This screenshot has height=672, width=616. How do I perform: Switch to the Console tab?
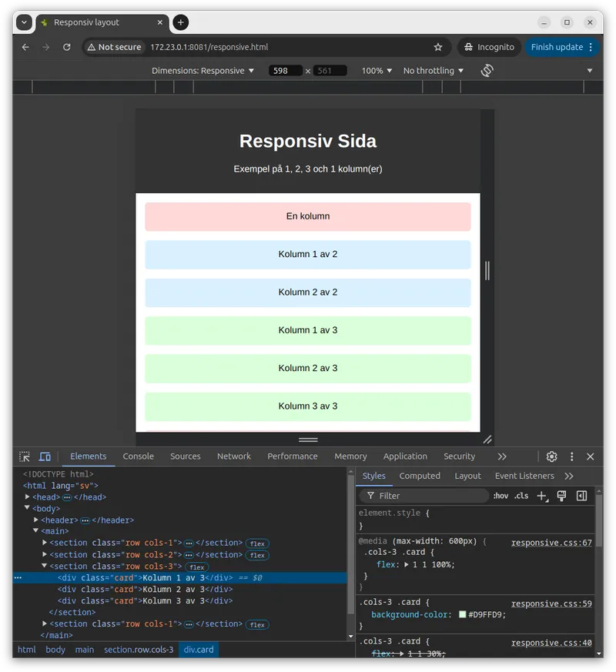[139, 456]
